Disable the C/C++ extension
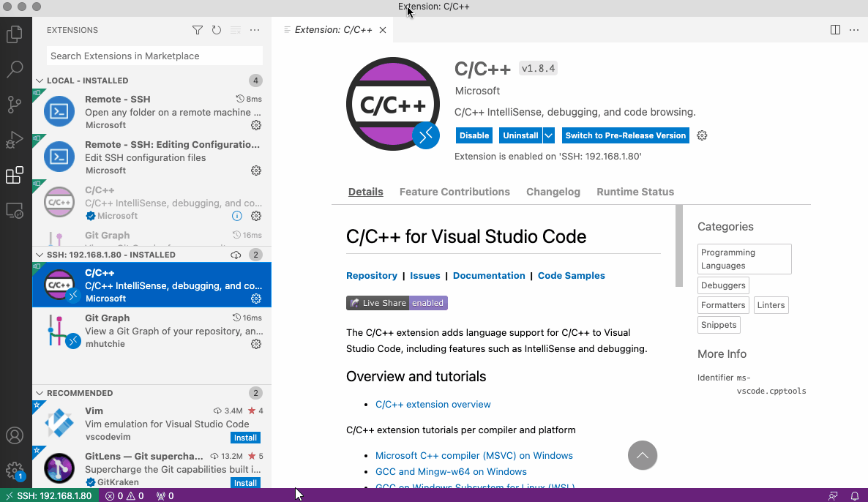Viewport: 868px width, 502px height. tap(474, 135)
